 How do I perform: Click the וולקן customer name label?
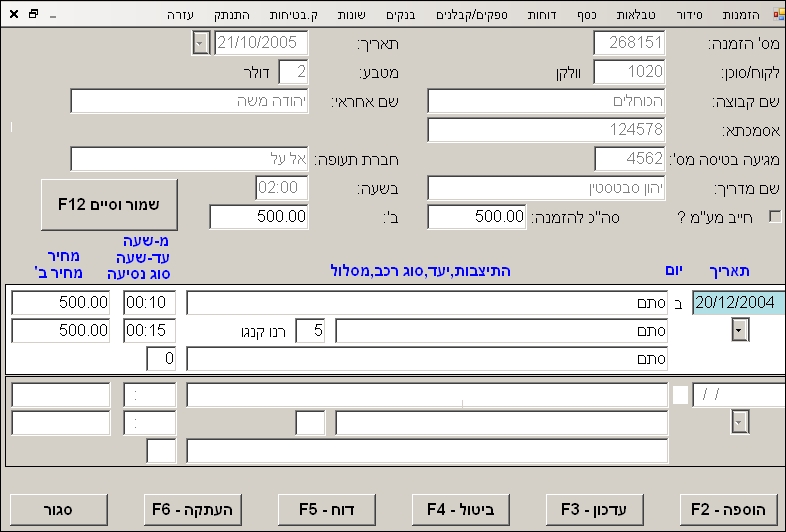point(568,73)
